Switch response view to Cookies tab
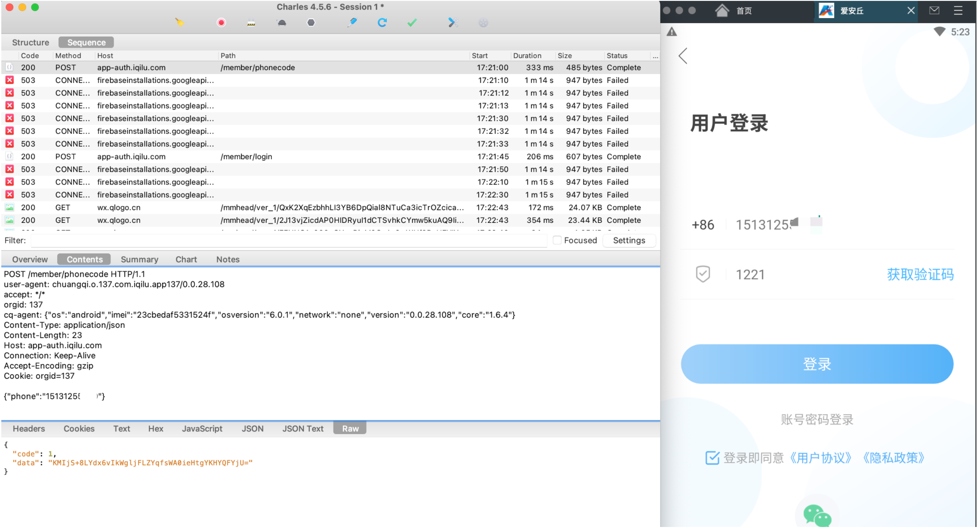Screen dimensions: 980x530 pos(79,428)
